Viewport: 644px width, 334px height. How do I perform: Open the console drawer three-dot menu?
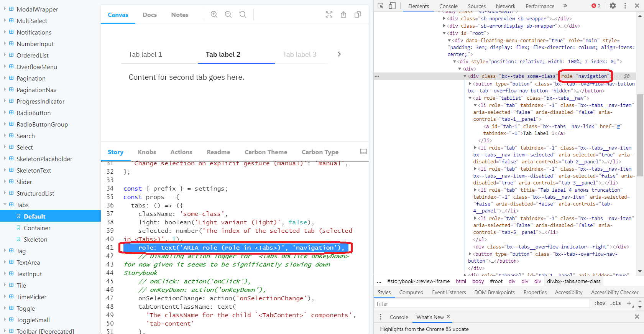(x=381, y=317)
